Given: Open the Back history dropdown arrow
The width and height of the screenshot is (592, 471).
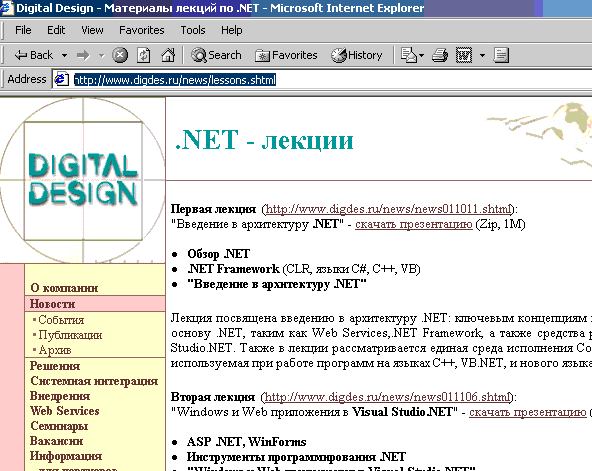Looking at the screenshot, I should [65, 55].
